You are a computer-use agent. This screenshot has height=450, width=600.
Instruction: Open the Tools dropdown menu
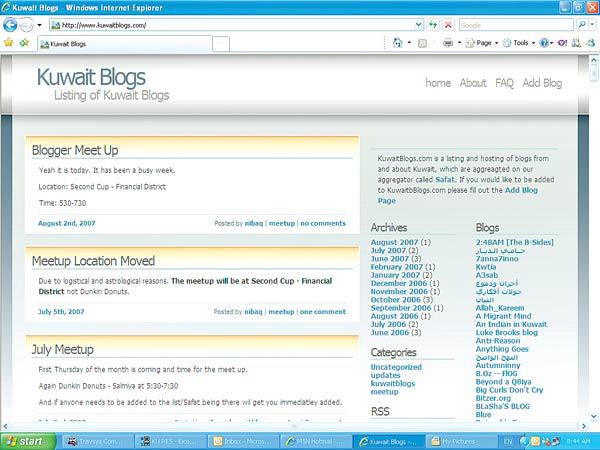point(520,44)
